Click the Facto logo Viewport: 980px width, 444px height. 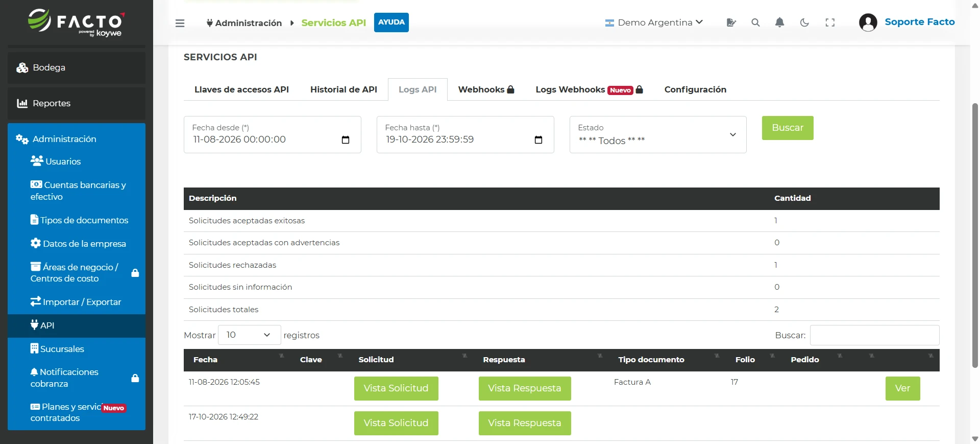click(77, 22)
